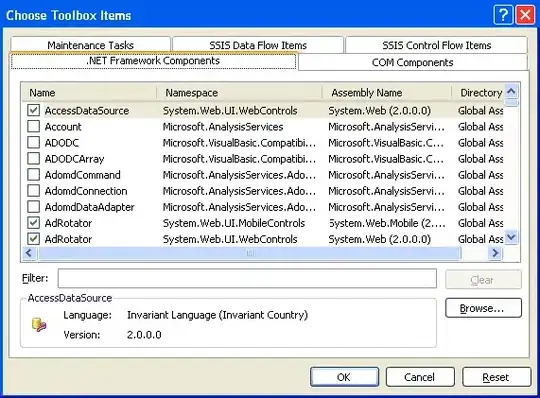Screen dimensions: 540x398
Task: Click the horizontal scroll right arrow
Action: tap(496, 253)
